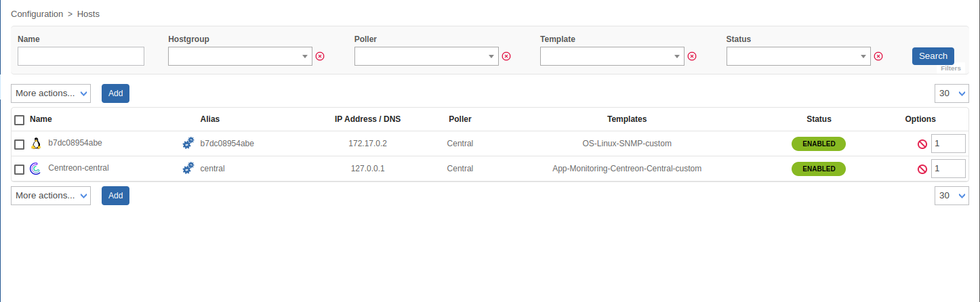Open the Hostgroup filter dropdown
The height and width of the screenshot is (302, 980).
click(240, 56)
